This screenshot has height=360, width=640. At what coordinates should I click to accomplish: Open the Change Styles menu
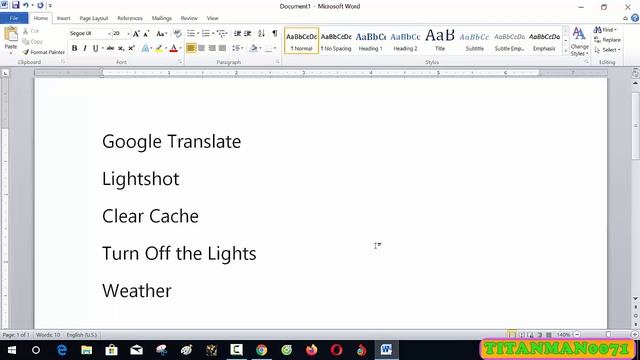tap(579, 42)
